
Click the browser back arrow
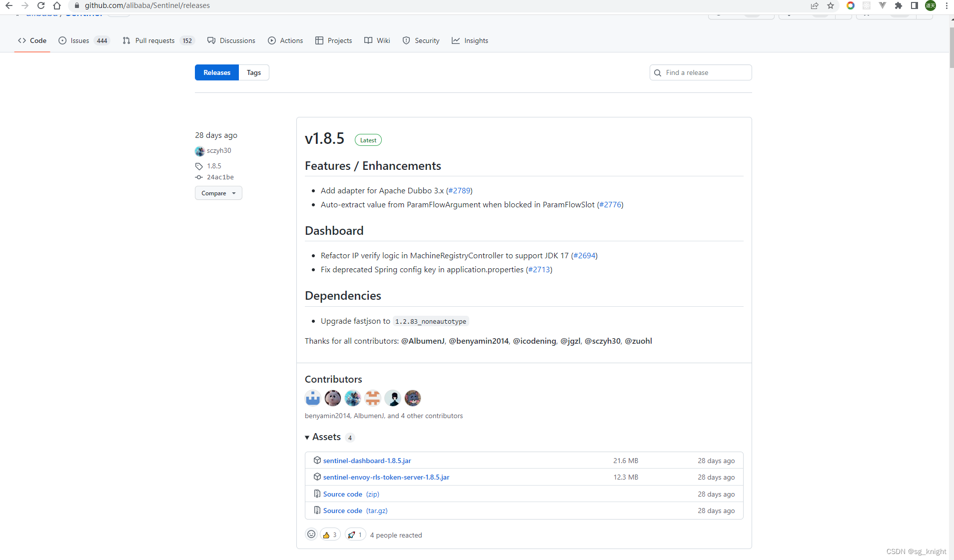coord(9,5)
